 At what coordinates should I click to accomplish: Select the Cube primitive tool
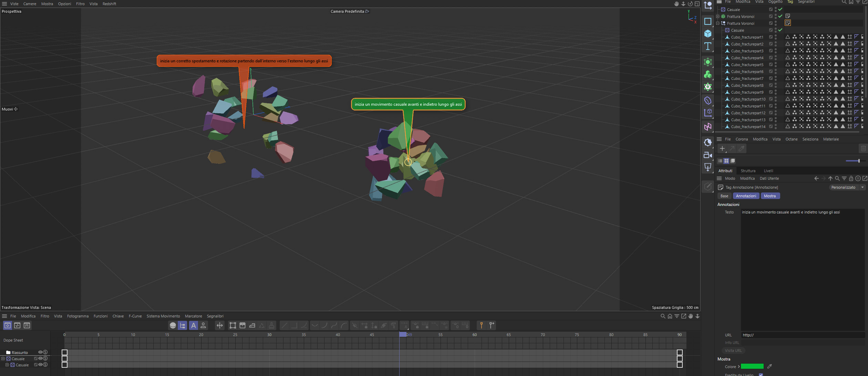(x=707, y=34)
